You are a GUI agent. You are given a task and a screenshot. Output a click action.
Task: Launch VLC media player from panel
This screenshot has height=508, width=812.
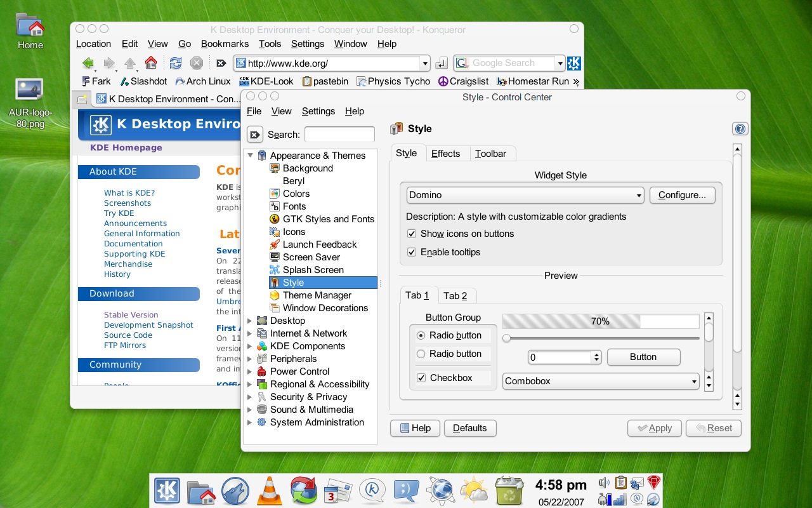[x=270, y=491]
